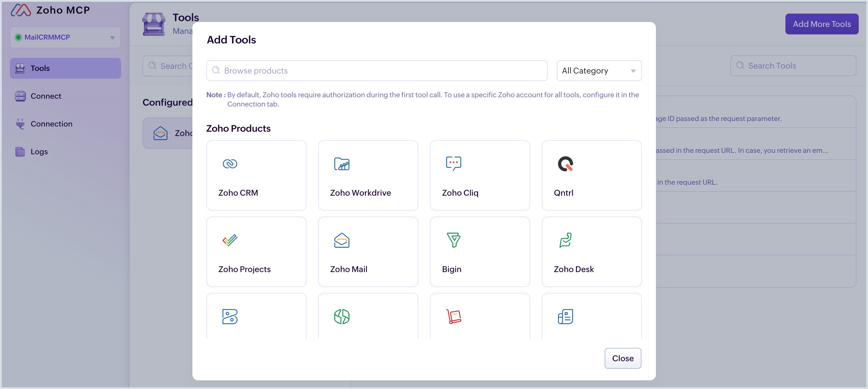
Task: Select the Zoho Workdrive card label
Action: [360, 193]
